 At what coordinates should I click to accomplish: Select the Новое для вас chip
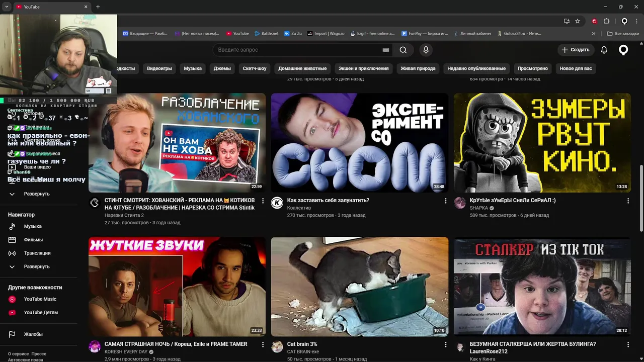(576, 68)
